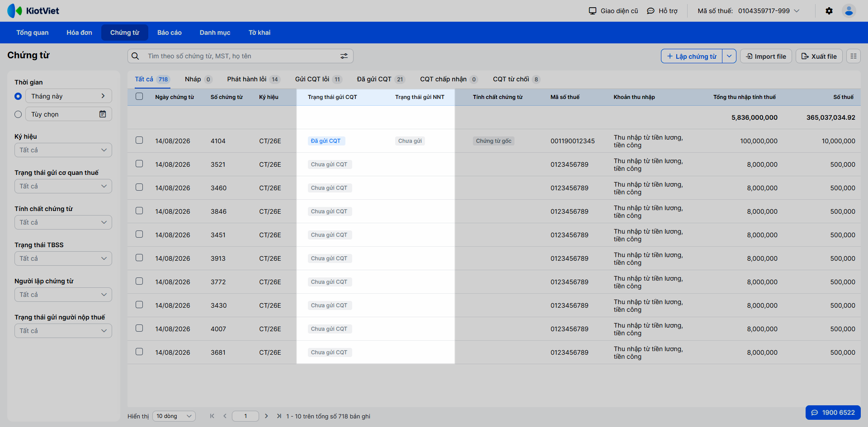Click tax code 001190012345
Viewport: 868px width, 427px height.
(573, 141)
